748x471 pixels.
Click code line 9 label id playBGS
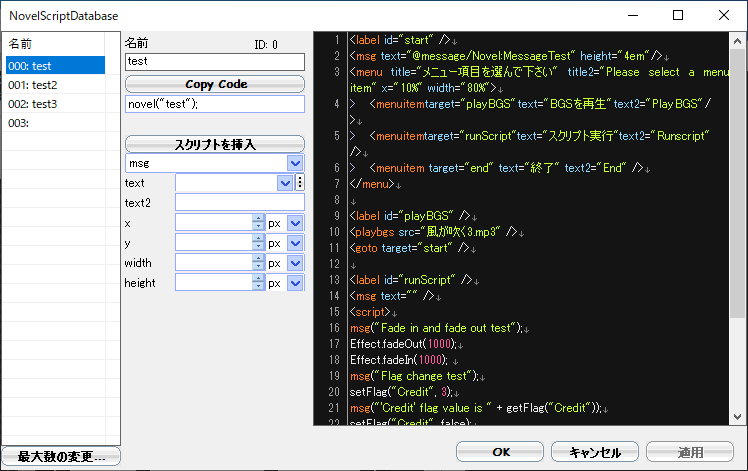[x=413, y=216]
